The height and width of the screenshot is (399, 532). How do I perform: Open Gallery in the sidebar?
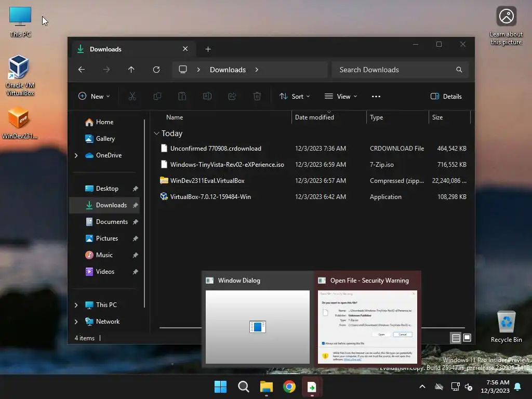(105, 139)
